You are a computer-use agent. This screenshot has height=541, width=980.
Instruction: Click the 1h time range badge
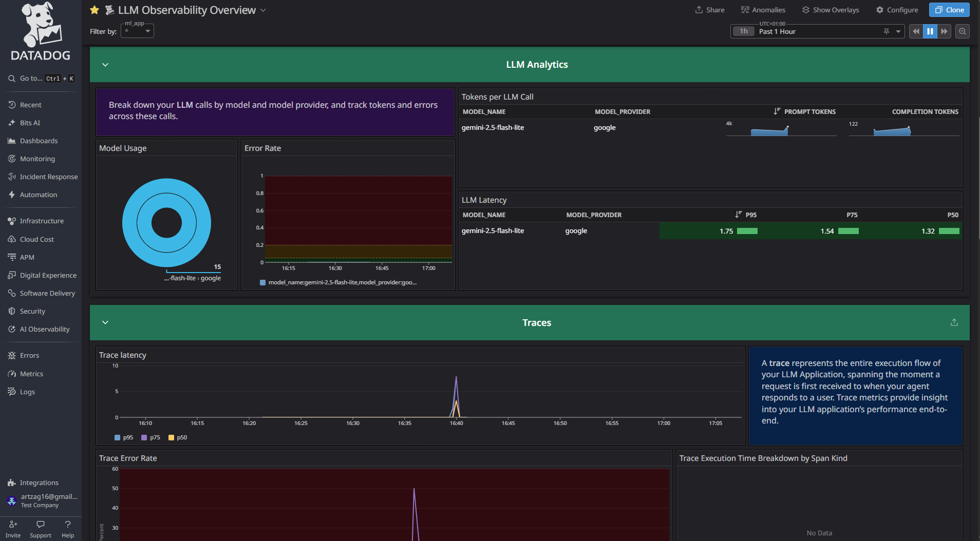tap(744, 31)
